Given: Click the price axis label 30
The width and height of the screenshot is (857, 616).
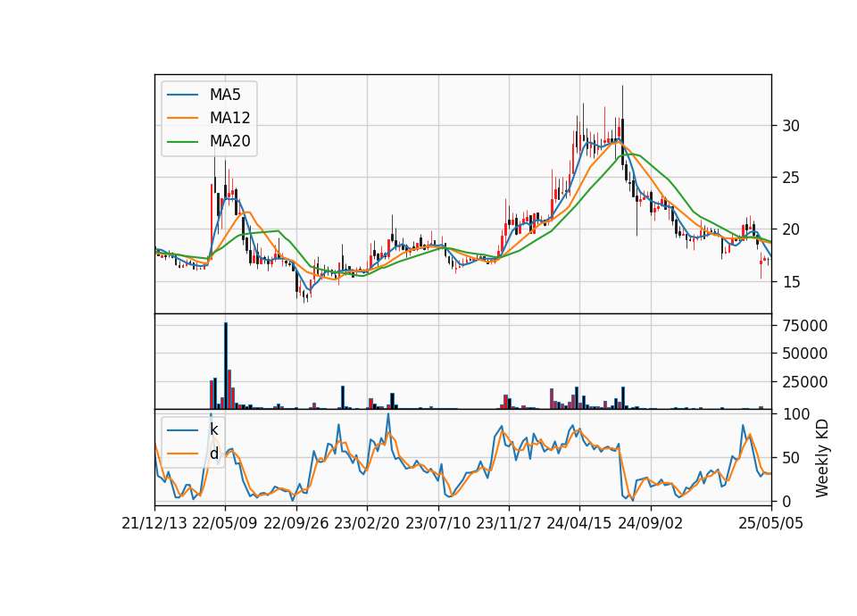Looking at the screenshot, I should click(x=791, y=126).
